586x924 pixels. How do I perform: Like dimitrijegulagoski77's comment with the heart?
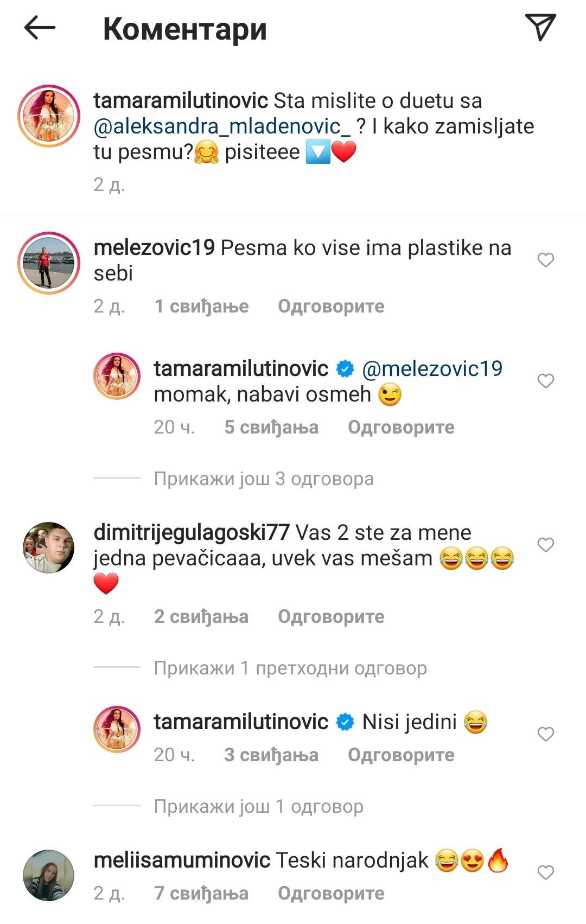545,544
